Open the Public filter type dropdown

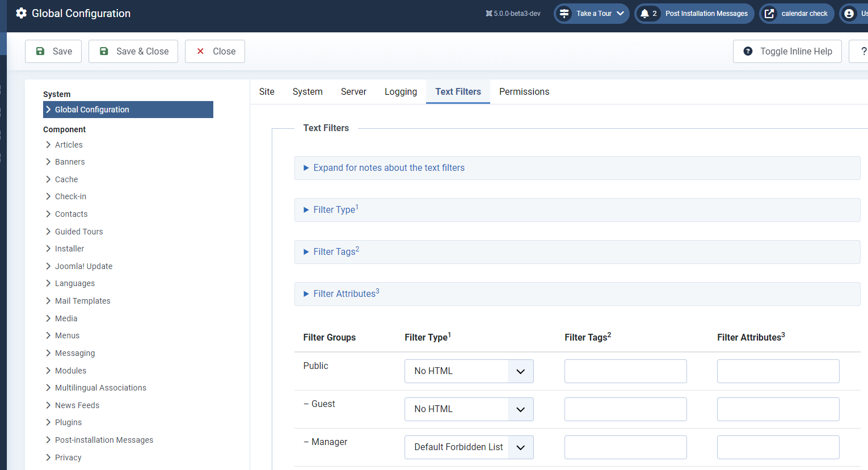(469, 371)
